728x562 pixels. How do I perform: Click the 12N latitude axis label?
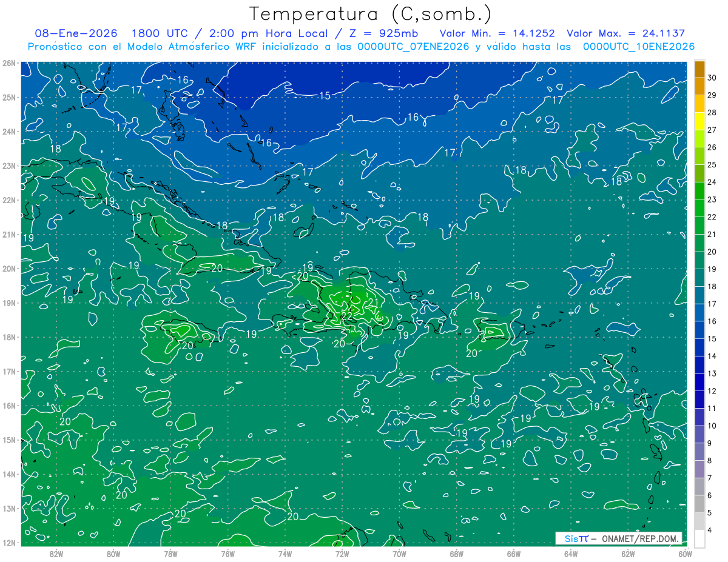click(9, 543)
